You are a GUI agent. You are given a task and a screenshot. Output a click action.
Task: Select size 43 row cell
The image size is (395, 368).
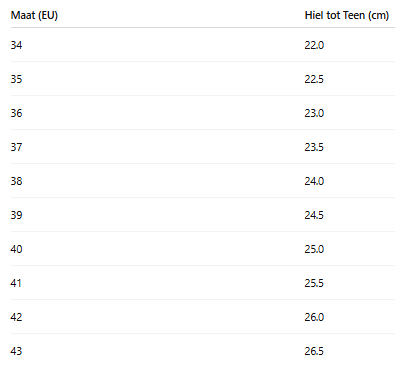click(x=16, y=351)
